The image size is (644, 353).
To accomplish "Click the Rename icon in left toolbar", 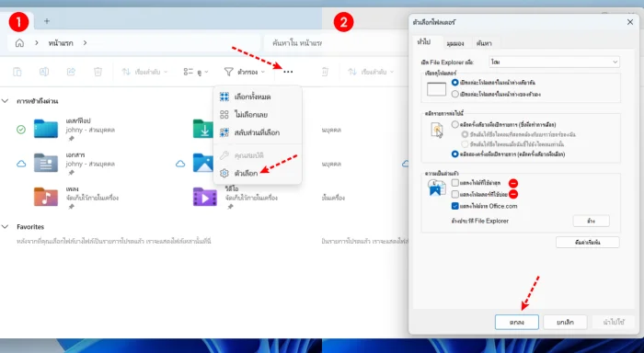I will (x=44, y=72).
